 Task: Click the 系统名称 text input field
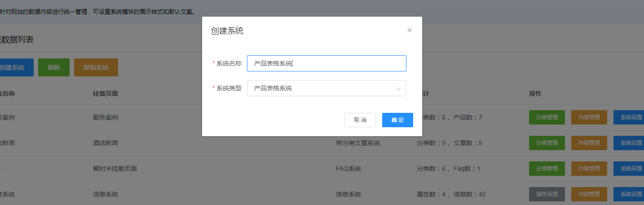(x=326, y=63)
